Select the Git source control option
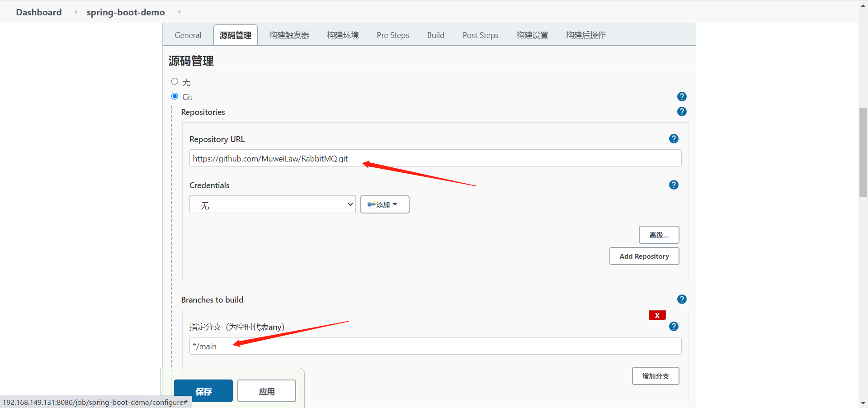Viewport: 868px width, 408px height. point(175,96)
